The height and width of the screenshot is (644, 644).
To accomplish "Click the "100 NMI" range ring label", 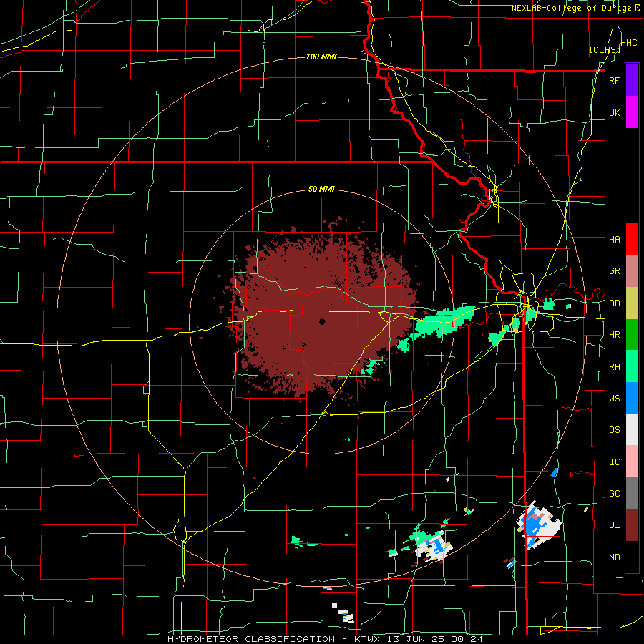I will (321, 57).
